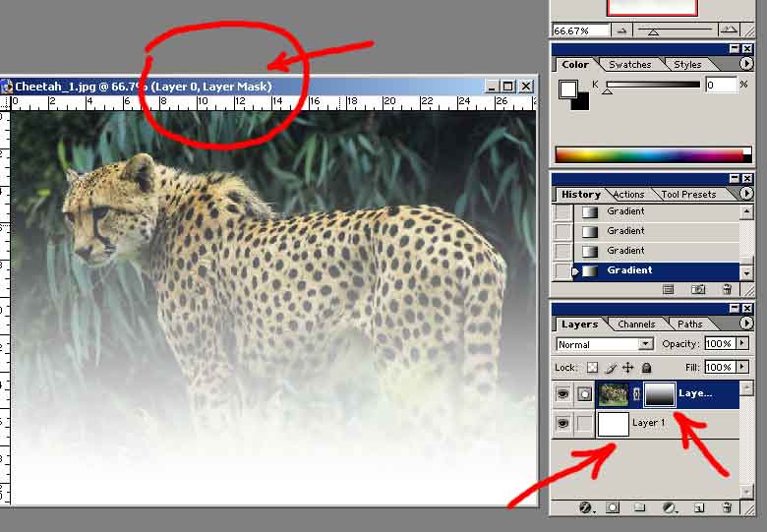Switch to the Styles tab
Image resolution: width=767 pixels, height=532 pixels.
coord(687,65)
